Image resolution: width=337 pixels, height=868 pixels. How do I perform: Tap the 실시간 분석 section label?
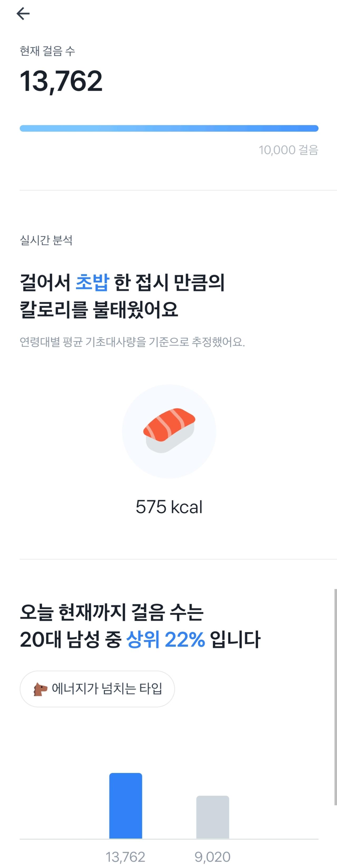click(x=46, y=240)
